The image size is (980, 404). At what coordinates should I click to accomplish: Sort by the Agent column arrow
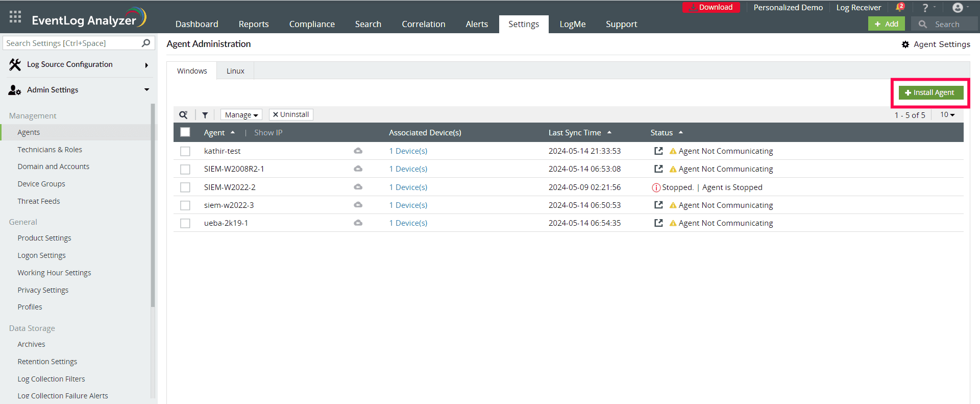click(233, 132)
